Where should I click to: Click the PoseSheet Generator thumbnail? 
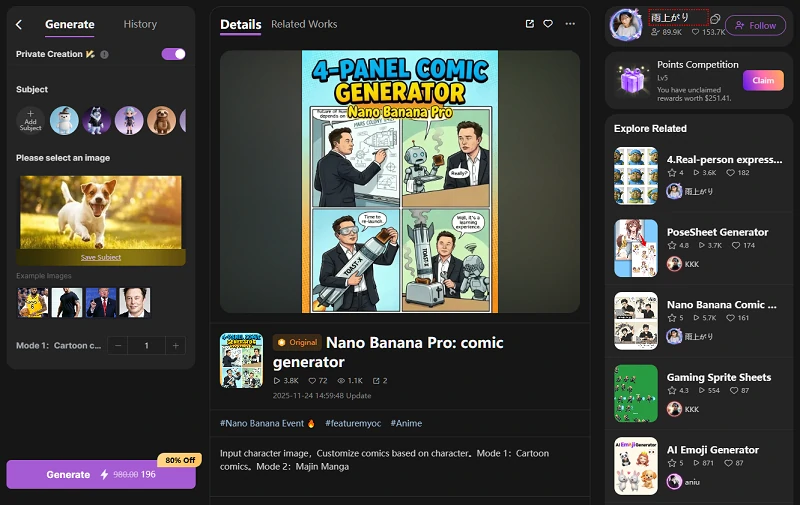636,248
